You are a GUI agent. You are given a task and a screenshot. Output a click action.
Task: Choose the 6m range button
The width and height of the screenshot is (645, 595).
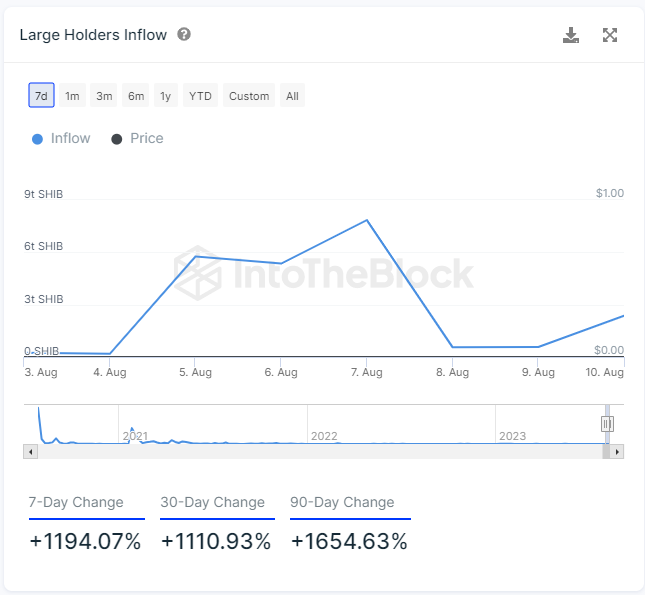136,95
